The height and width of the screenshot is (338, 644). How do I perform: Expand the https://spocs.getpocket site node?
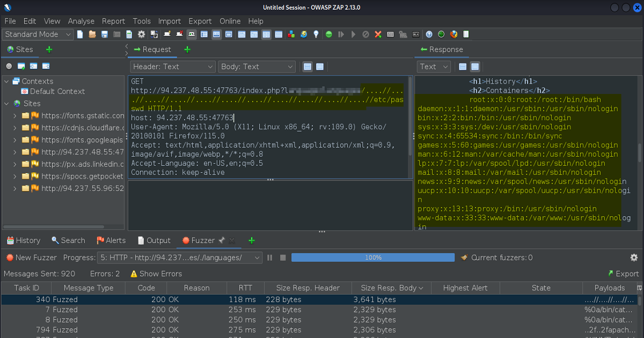pos(15,177)
